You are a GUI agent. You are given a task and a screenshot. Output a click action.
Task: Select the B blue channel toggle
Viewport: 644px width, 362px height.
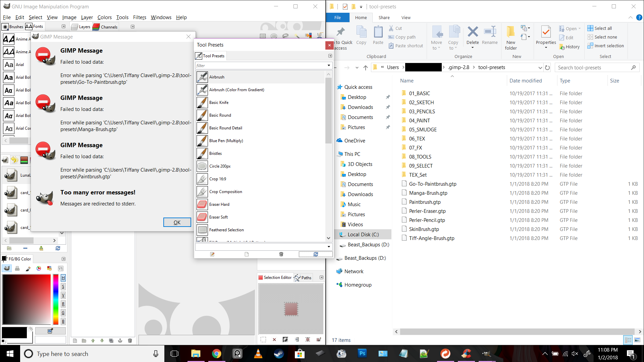click(63, 321)
